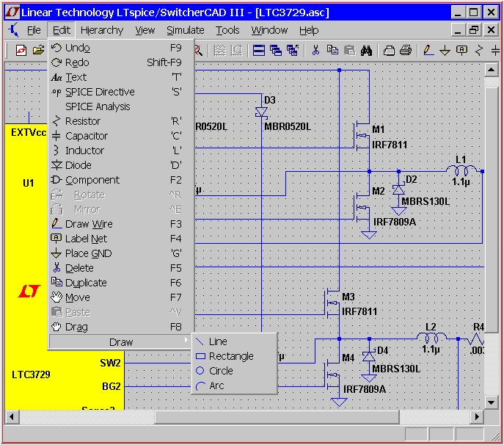
Task: Pick Diode from the Edit menu
Action: (121, 165)
